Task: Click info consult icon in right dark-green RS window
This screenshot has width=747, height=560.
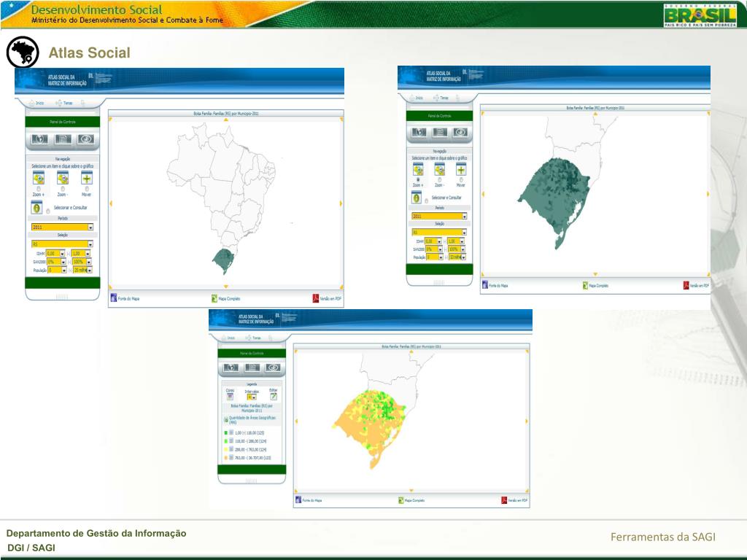Action: tap(417, 197)
